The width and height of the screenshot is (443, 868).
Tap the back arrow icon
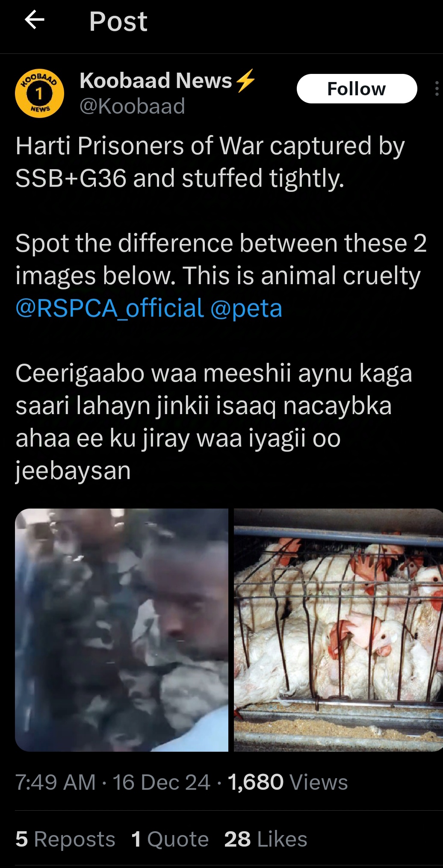coord(35,20)
